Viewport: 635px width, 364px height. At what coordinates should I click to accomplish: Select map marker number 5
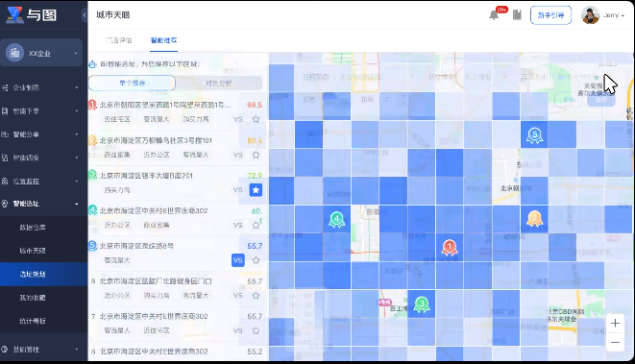tap(534, 134)
